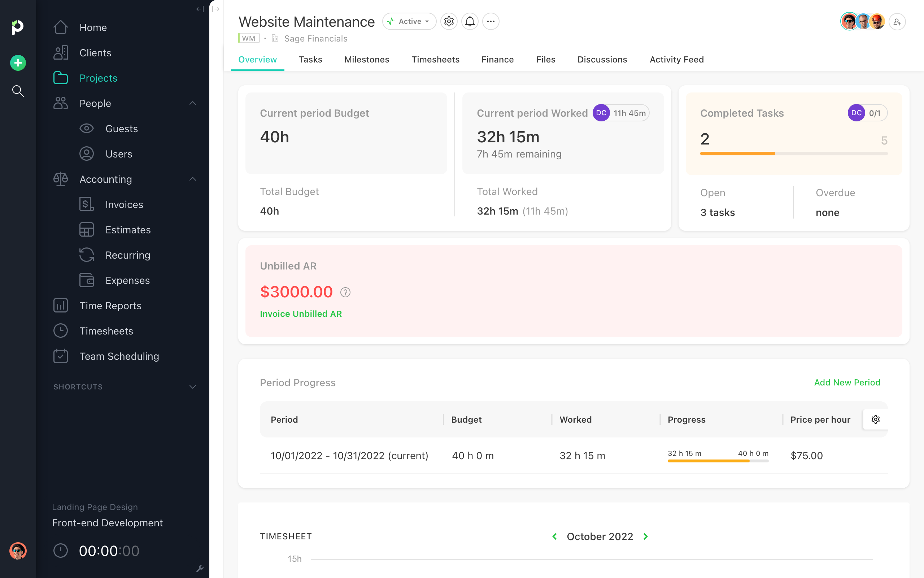Click the wrench icon in sidebar
The width and height of the screenshot is (924, 578).
200,569
